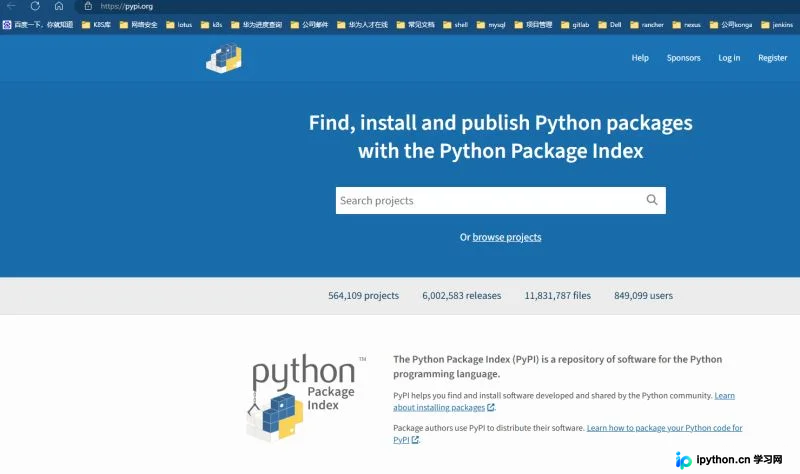Open the browser home page icon
The image size is (800, 474).
59,6
